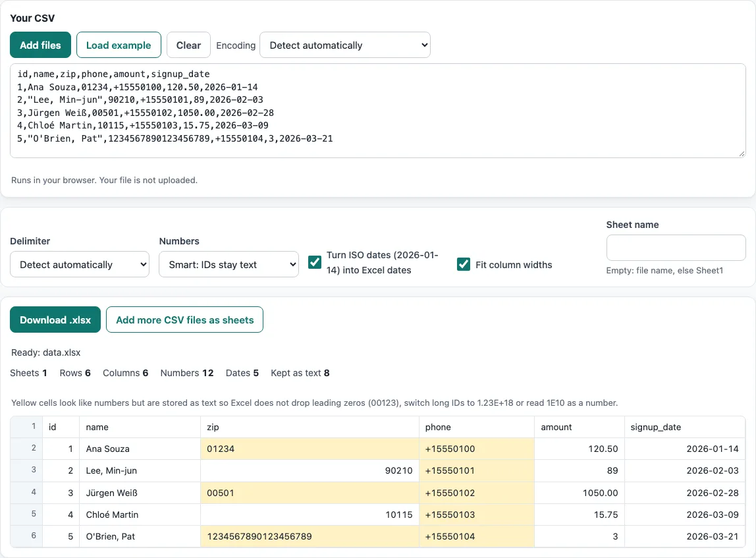This screenshot has width=756, height=558.
Task: Grab the textarea resize handle
Action: coord(742,153)
